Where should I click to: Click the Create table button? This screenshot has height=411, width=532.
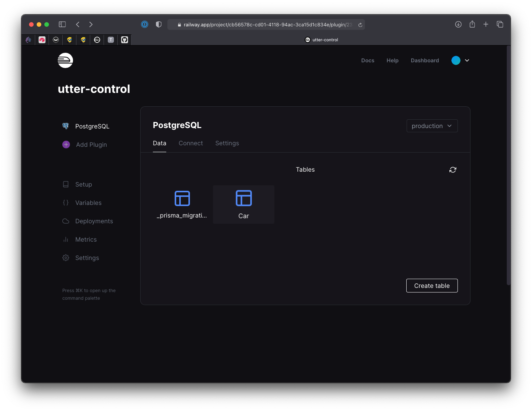pos(432,286)
